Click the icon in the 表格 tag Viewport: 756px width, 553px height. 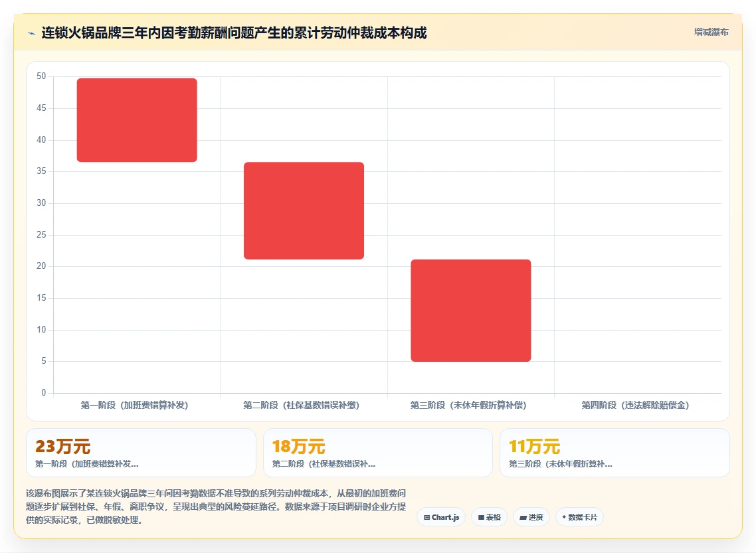click(481, 517)
